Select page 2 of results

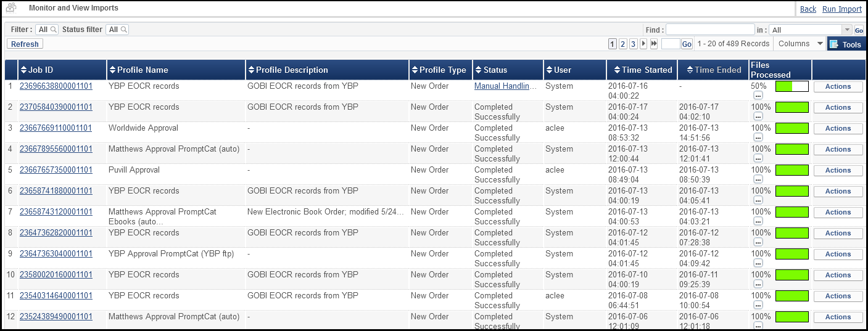(622, 44)
